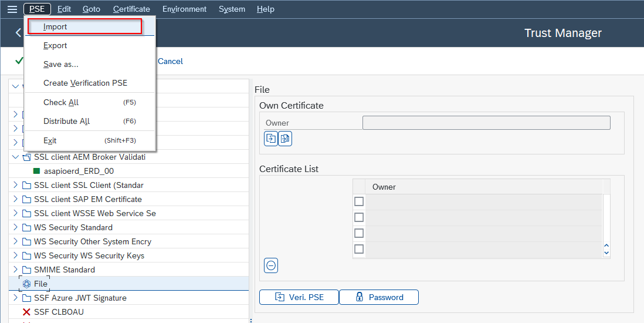
Task: Open the Environment menu
Action: coord(184,9)
